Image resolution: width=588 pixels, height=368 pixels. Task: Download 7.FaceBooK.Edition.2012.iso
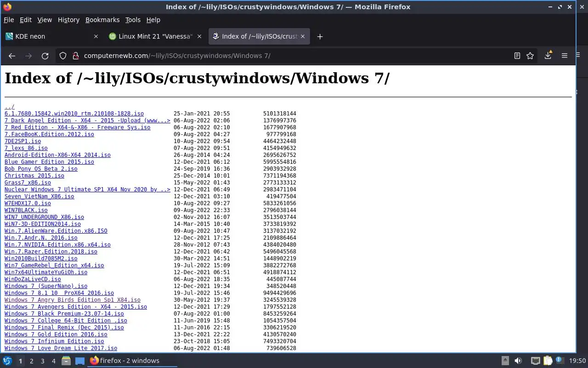click(x=49, y=134)
